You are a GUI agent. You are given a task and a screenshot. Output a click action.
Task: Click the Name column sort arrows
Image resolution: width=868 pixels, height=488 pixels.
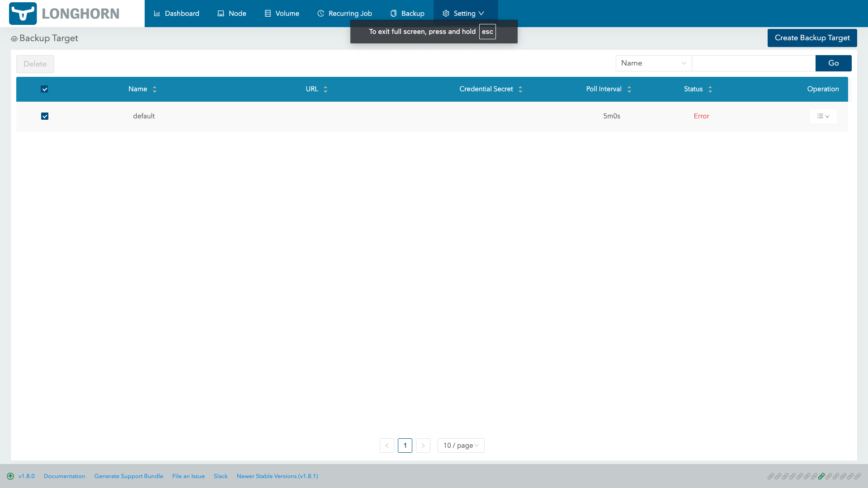pos(155,89)
